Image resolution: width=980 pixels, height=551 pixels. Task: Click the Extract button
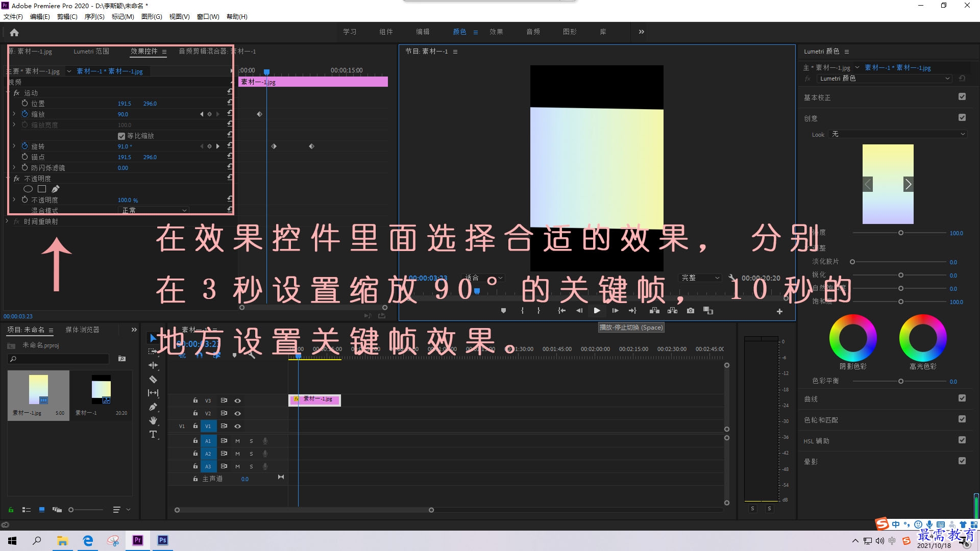(x=672, y=311)
